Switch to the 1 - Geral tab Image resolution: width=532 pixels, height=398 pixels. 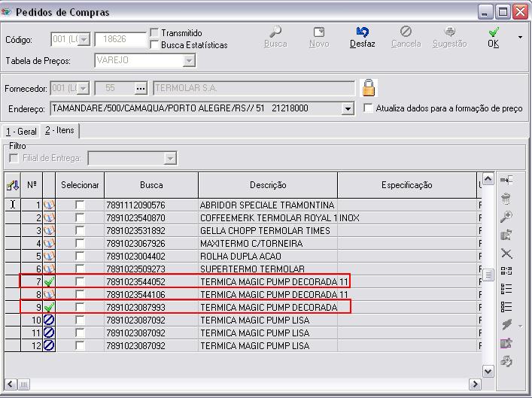[x=21, y=132]
